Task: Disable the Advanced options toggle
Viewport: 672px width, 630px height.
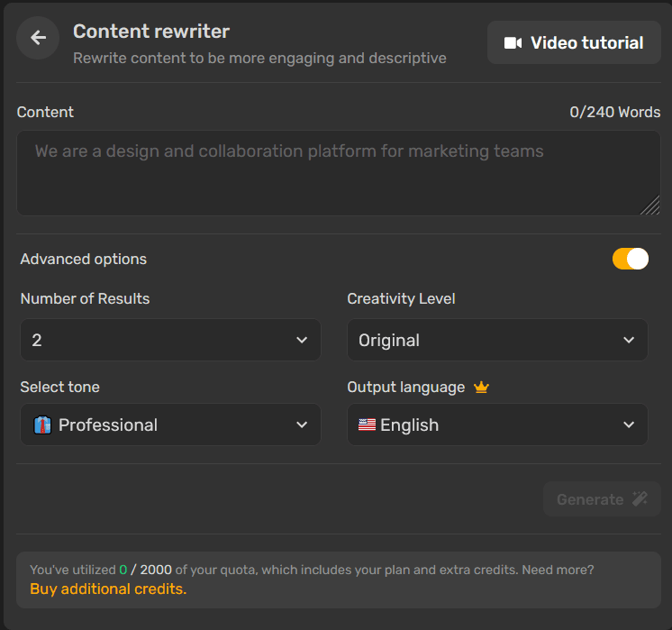Action: 630,259
